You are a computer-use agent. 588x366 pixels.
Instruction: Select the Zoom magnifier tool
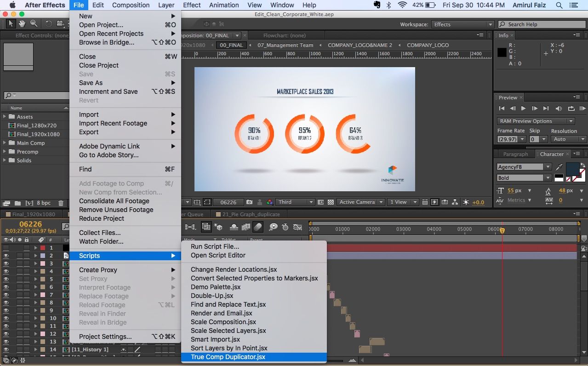[x=34, y=23]
